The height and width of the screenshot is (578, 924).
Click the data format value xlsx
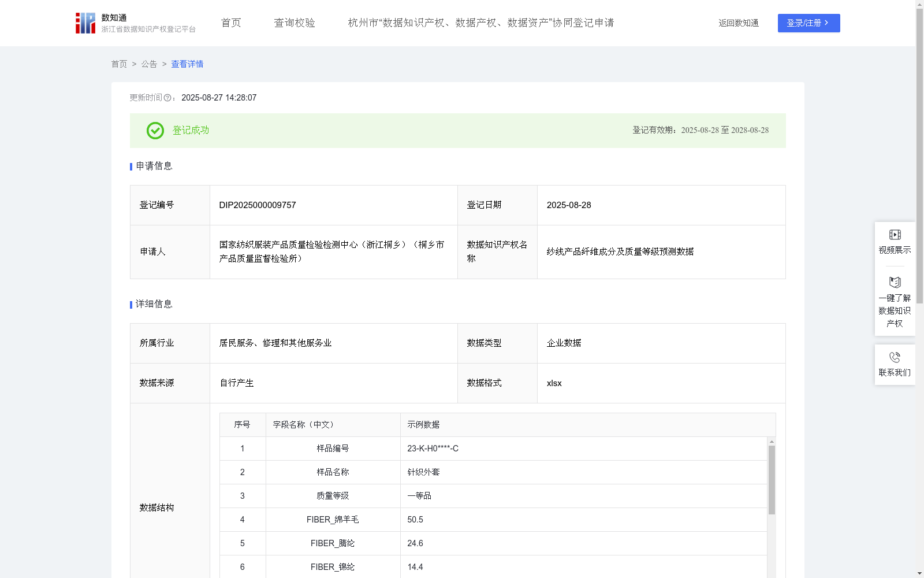pos(554,383)
